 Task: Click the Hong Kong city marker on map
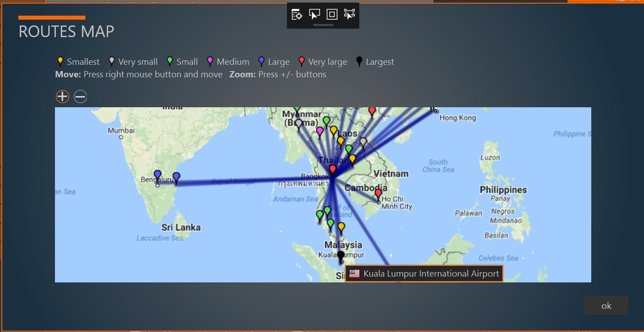click(x=436, y=111)
